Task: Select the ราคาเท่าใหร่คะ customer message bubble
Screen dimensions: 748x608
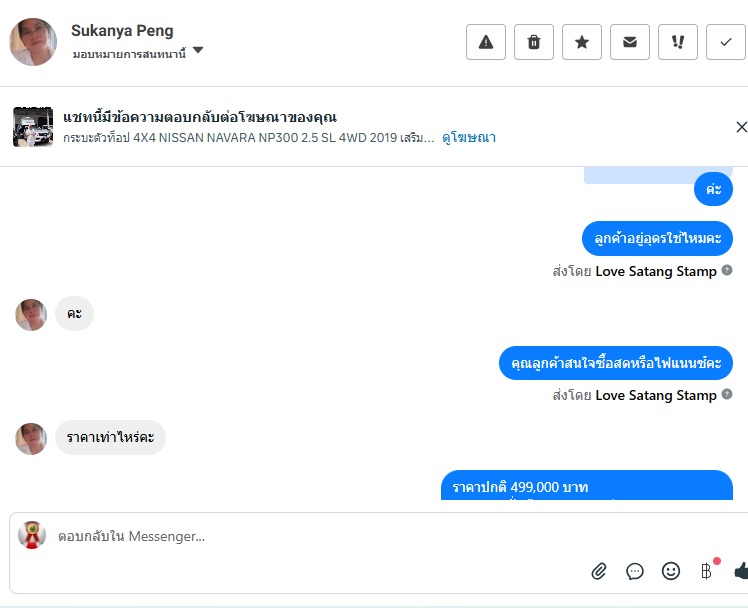Action: tap(110, 438)
